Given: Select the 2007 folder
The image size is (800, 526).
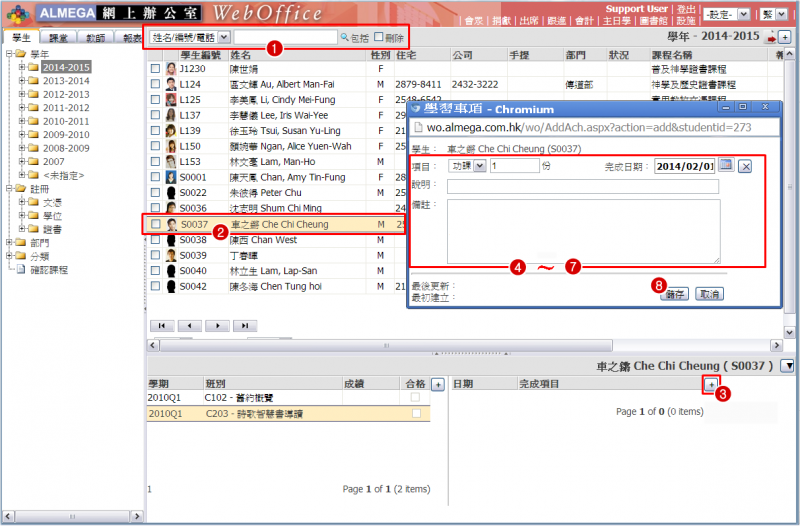Looking at the screenshot, I should (x=54, y=161).
